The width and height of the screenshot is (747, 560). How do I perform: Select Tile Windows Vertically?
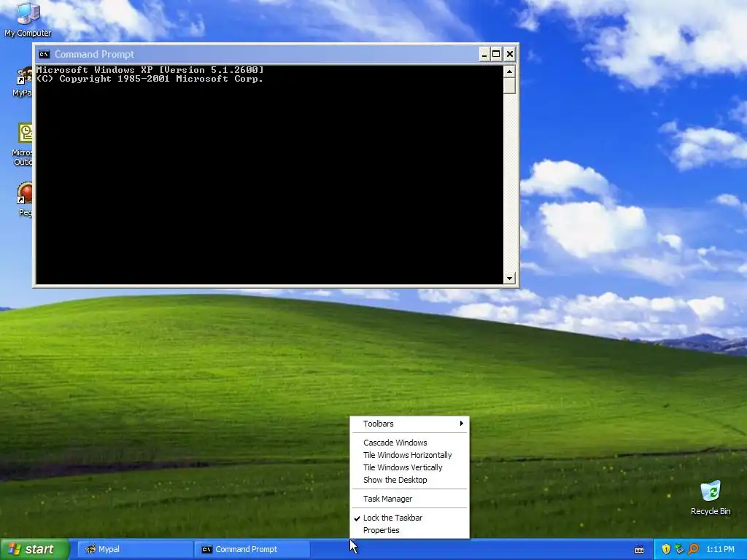(409, 467)
